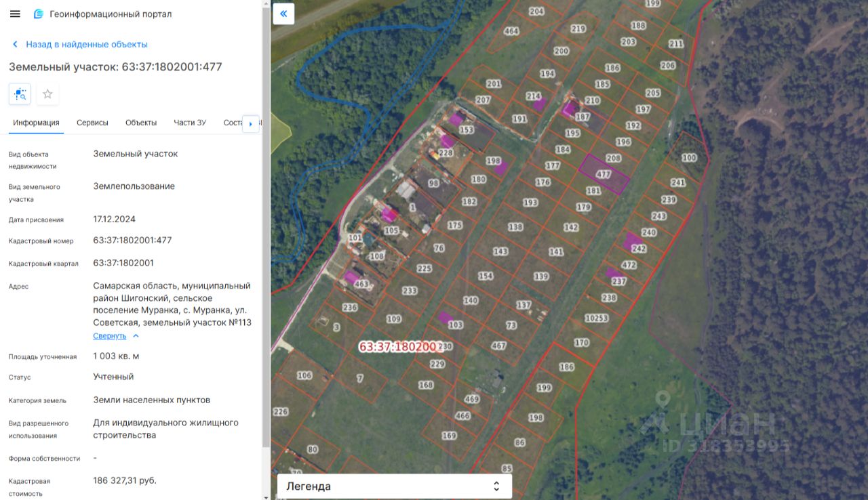The width and height of the screenshot is (868, 500).
Task: Collapse side panel with double chevron button
Action: [x=283, y=14]
